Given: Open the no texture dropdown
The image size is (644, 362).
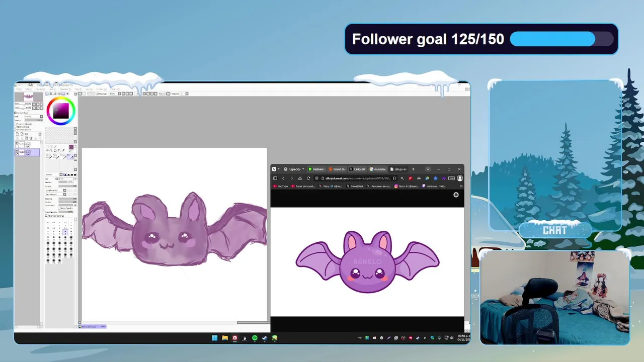Looking at the screenshot, I should tap(55, 195).
